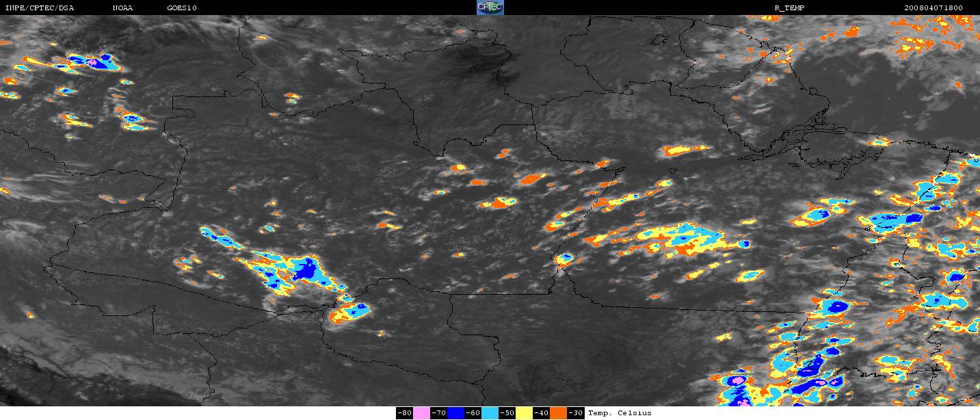Click the '-80' legend value
Viewport: 980px width, 420px height.
(x=404, y=413)
